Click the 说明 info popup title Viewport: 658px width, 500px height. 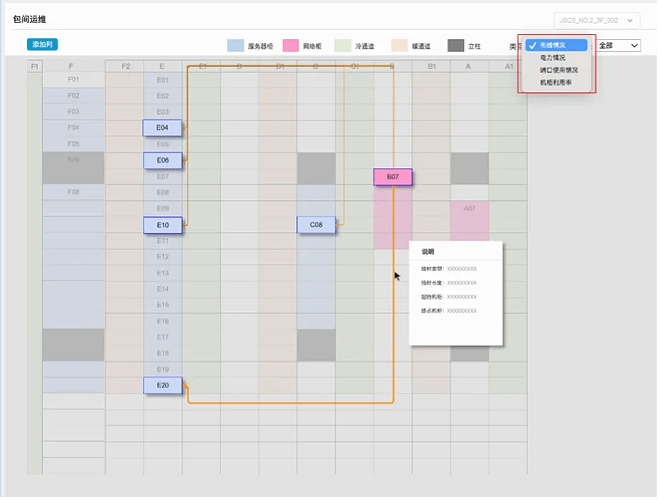click(x=428, y=253)
